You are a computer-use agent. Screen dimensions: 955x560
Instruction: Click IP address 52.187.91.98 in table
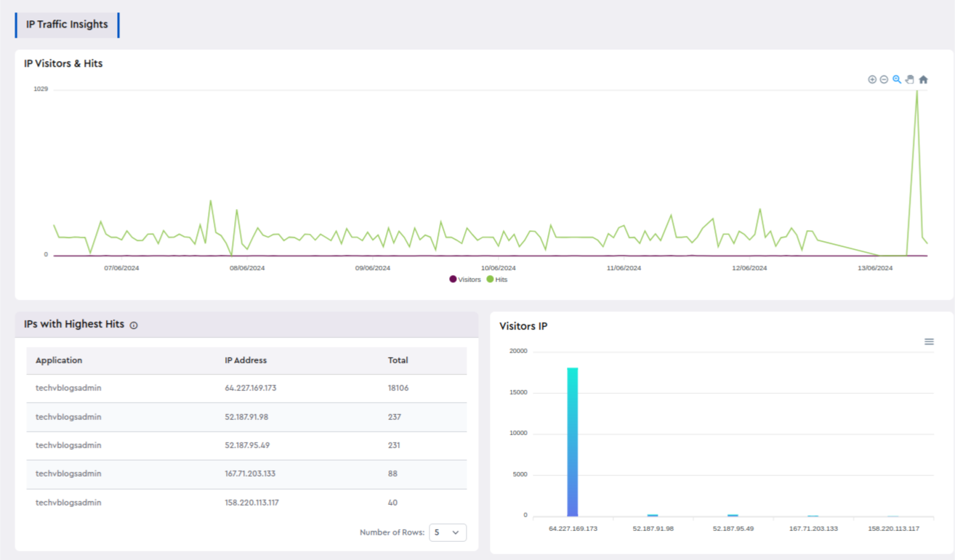click(246, 417)
